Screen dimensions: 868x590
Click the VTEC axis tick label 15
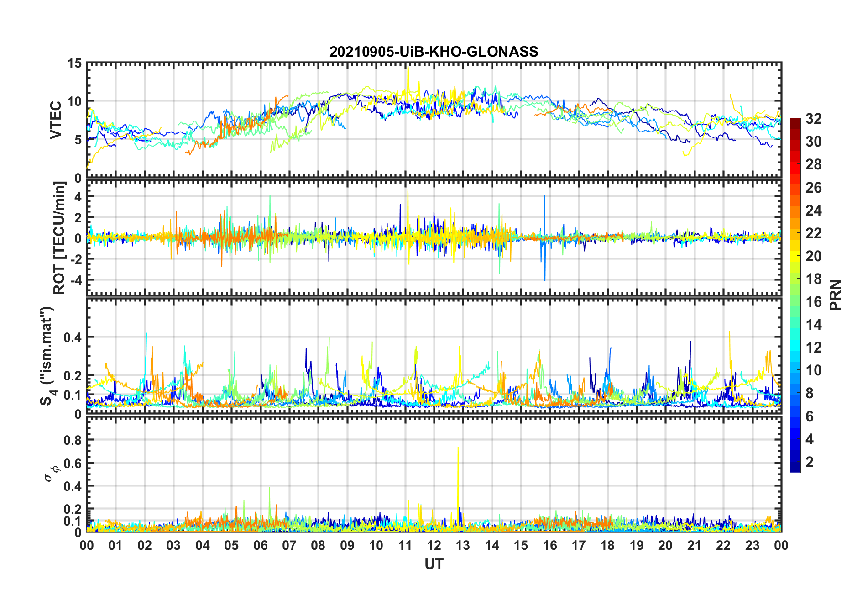click(74, 63)
